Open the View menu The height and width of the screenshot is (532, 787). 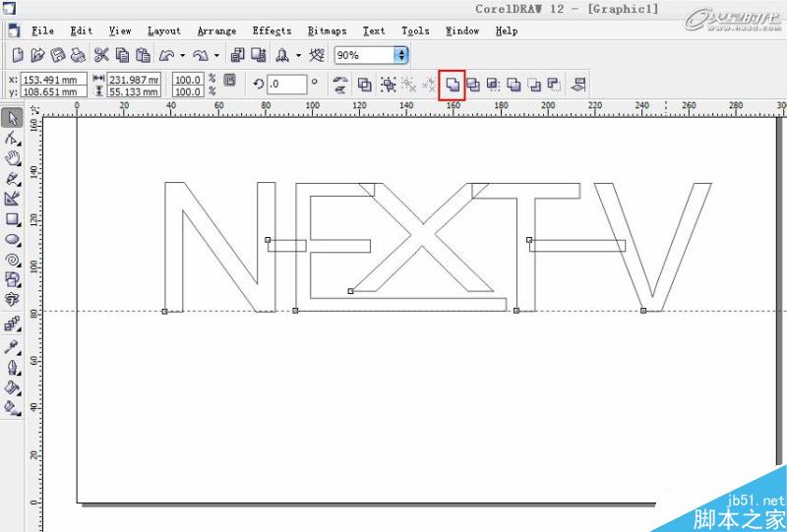(120, 31)
